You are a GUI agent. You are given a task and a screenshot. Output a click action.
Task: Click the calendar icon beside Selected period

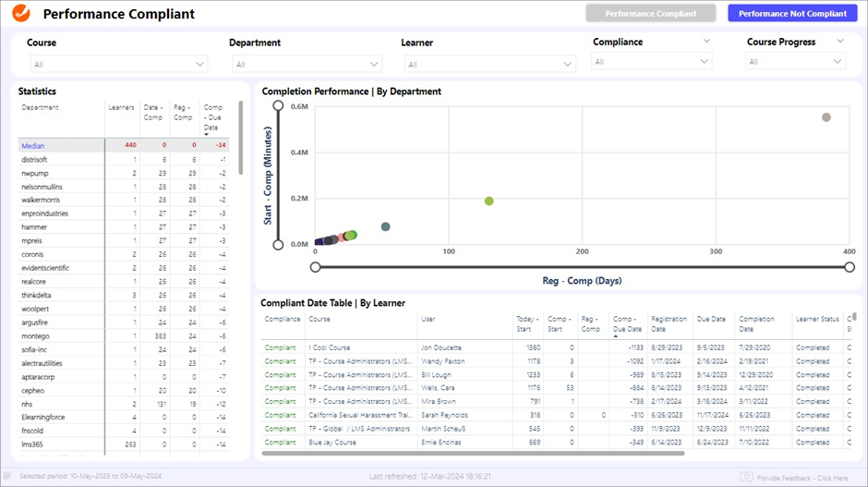click(8, 476)
